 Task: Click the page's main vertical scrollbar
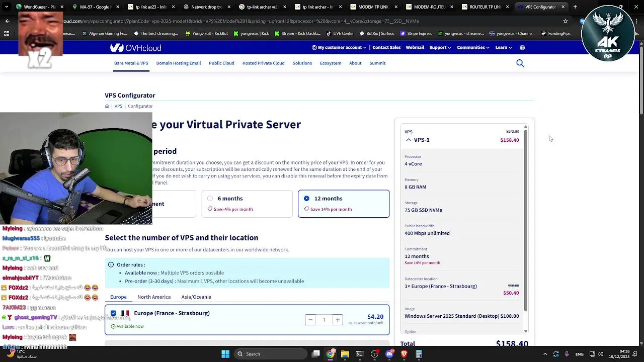point(641,80)
